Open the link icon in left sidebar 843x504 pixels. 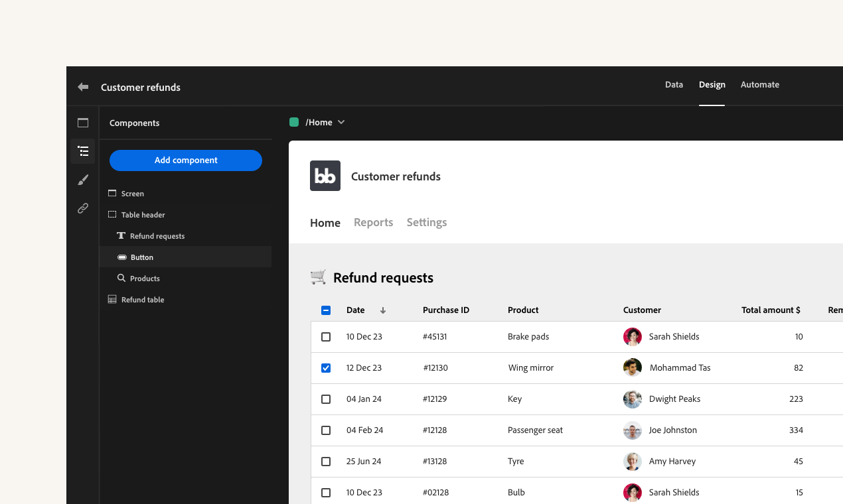point(83,208)
